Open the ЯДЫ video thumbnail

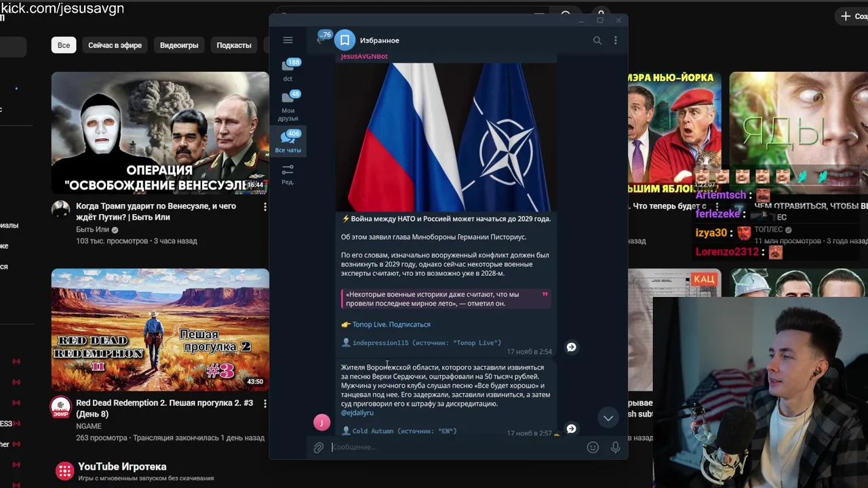tap(799, 133)
